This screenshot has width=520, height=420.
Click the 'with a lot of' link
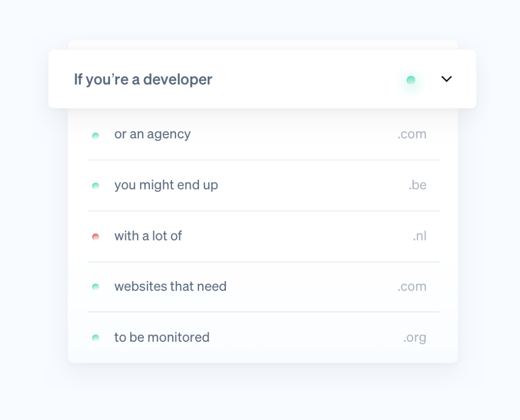148,236
